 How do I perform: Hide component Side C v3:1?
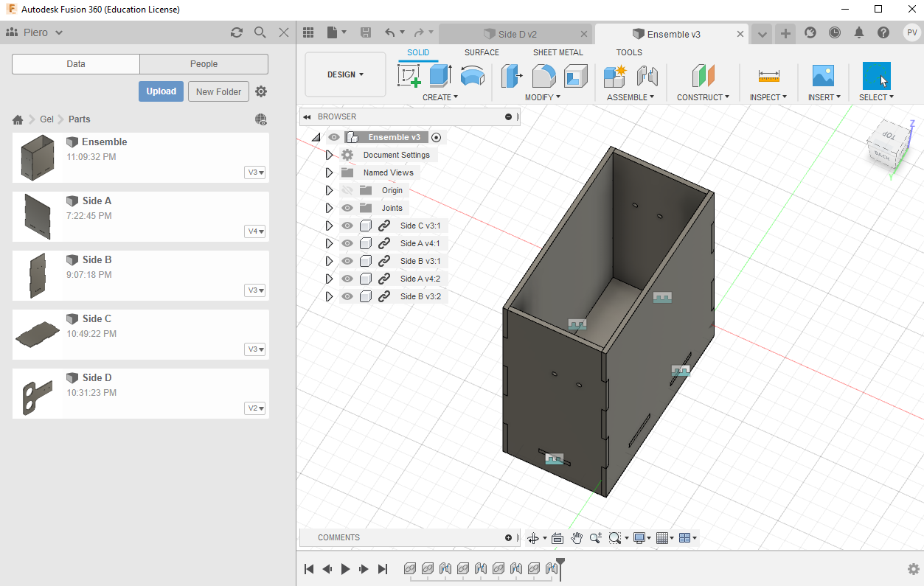347,226
